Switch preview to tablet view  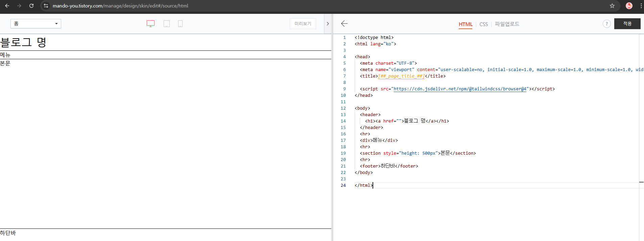[x=167, y=24]
